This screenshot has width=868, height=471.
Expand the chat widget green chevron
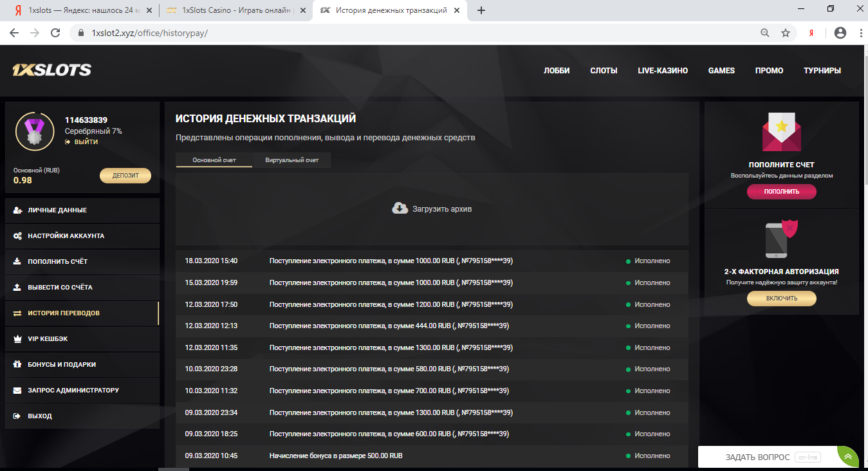click(x=848, y=457)
